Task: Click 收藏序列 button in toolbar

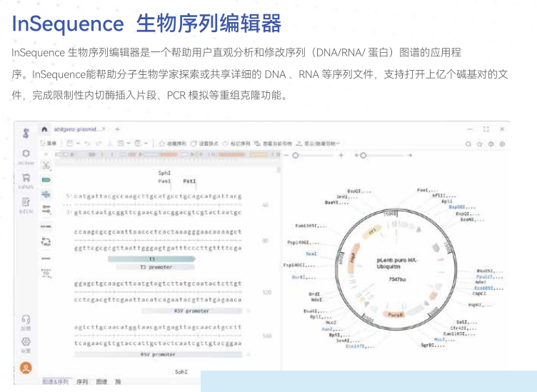Action: click(171, 144)
